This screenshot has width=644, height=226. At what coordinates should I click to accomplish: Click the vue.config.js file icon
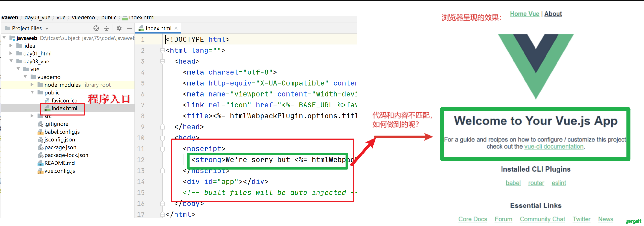pos(40,171)
